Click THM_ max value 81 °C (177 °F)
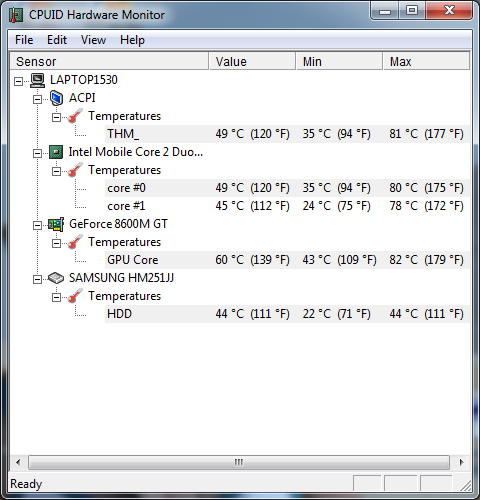This screenshot has width=480, height=500. [426, 134]
